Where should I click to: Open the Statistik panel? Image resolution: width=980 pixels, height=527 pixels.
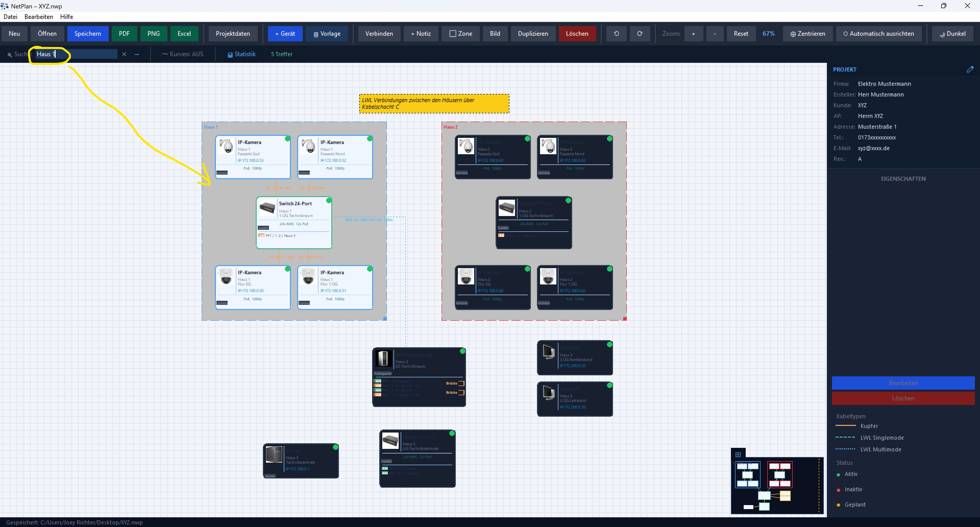[242, 54]
